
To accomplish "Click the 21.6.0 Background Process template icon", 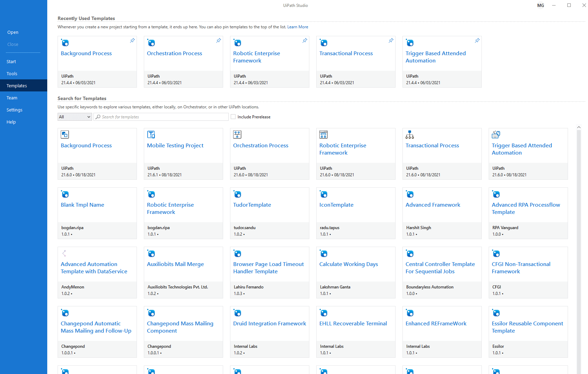I will coord(65,135).
